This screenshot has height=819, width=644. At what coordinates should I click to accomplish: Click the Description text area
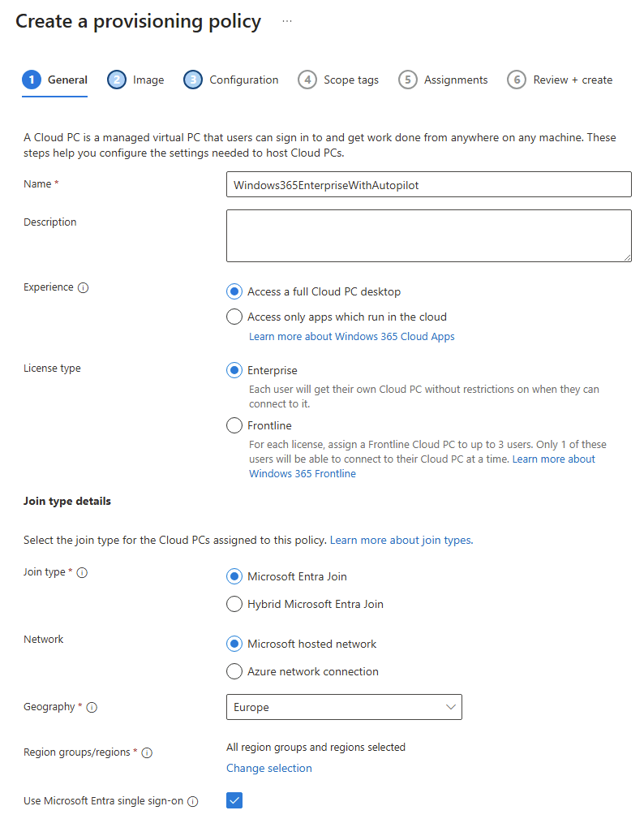click(x=428, y=235)
